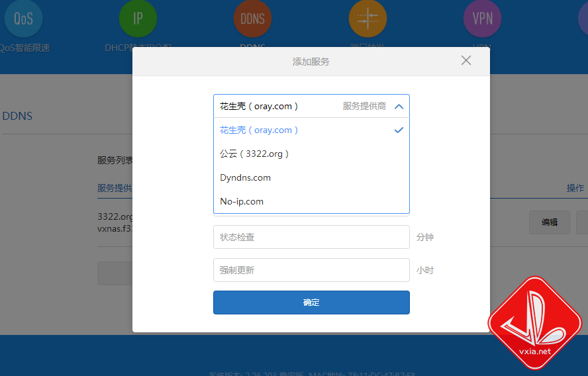This screenshot has height=376, width=588.
Task: Close the 添加服务 dialog with the X
Action: (x=465, y=60)
